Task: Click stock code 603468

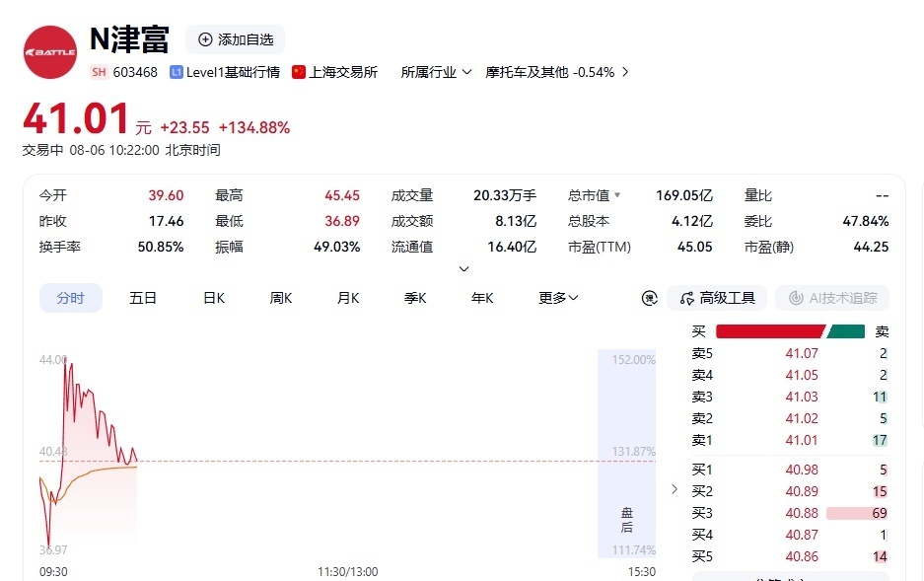Action: pos(135,72)
